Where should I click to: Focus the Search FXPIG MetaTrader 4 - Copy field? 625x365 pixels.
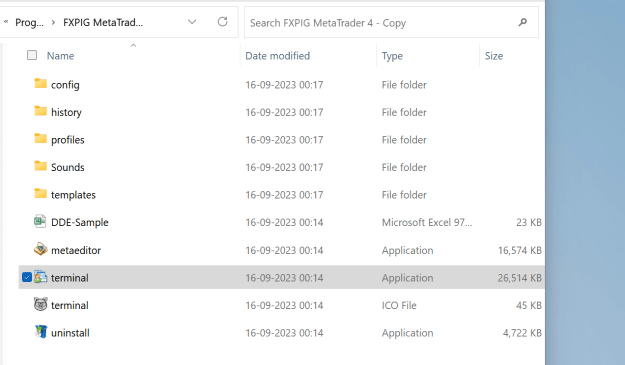(x=391, y=22)
